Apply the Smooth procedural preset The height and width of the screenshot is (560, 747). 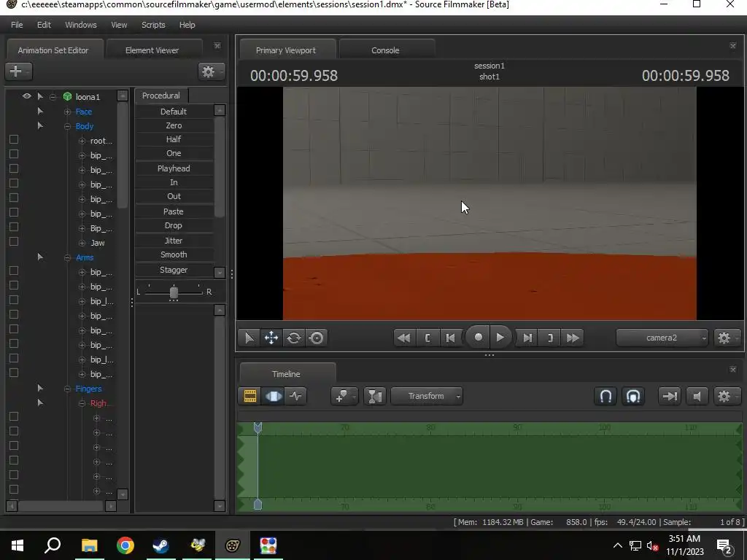coord(174,254)
